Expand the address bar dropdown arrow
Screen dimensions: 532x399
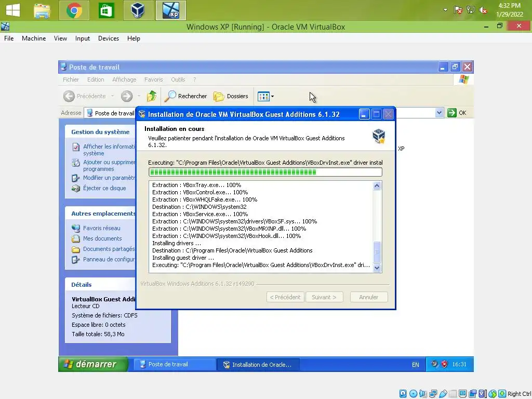[439, 113]
